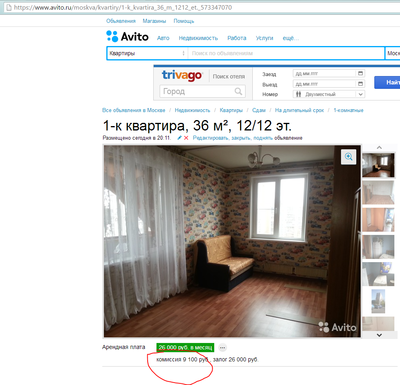The height and width of the screenshot is (385, 400).
Task: Click the page icon in the address bar
Action: pos(8,7)
